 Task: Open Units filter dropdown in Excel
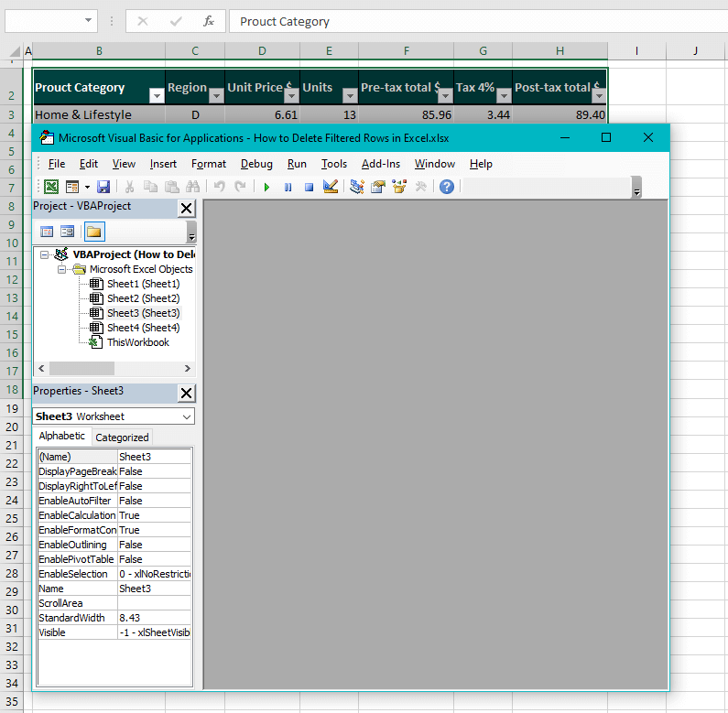pyautogui.click(x=350, y=96)
